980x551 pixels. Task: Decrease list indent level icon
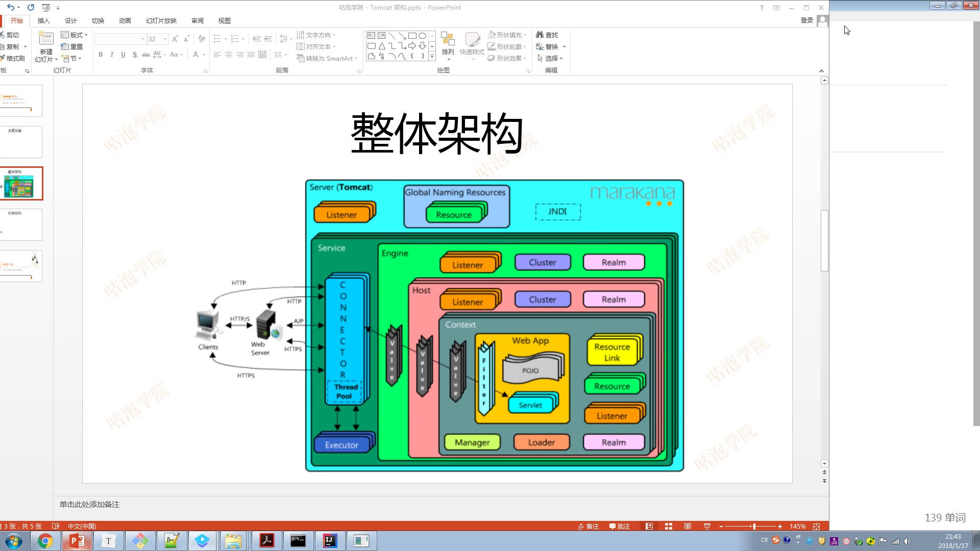pos(257,39)
